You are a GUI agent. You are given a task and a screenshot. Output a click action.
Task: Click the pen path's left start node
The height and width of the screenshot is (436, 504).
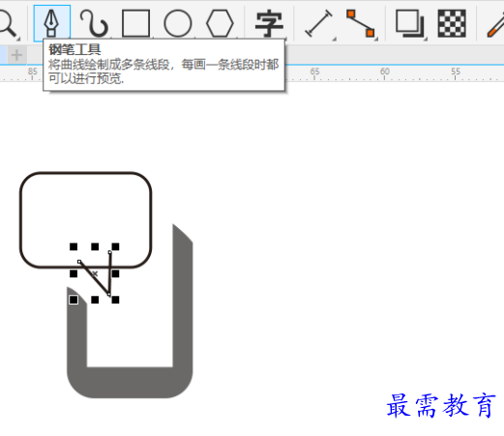point(79,261)
